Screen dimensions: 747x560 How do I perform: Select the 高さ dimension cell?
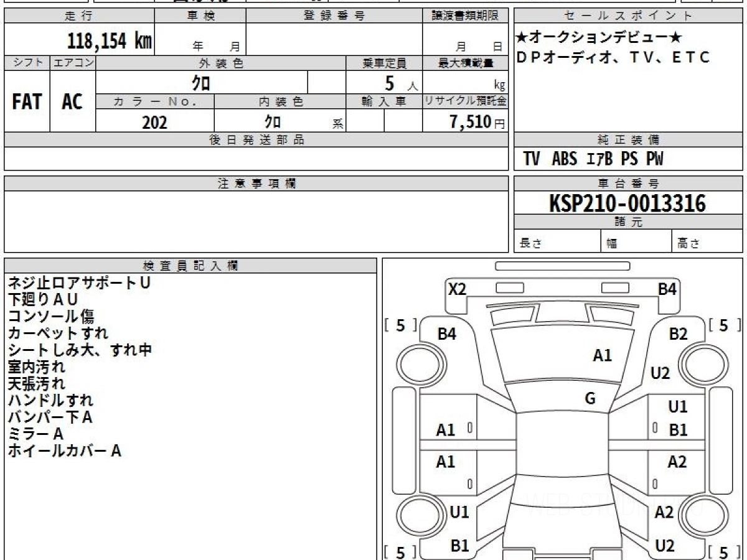tap(708, 241)
